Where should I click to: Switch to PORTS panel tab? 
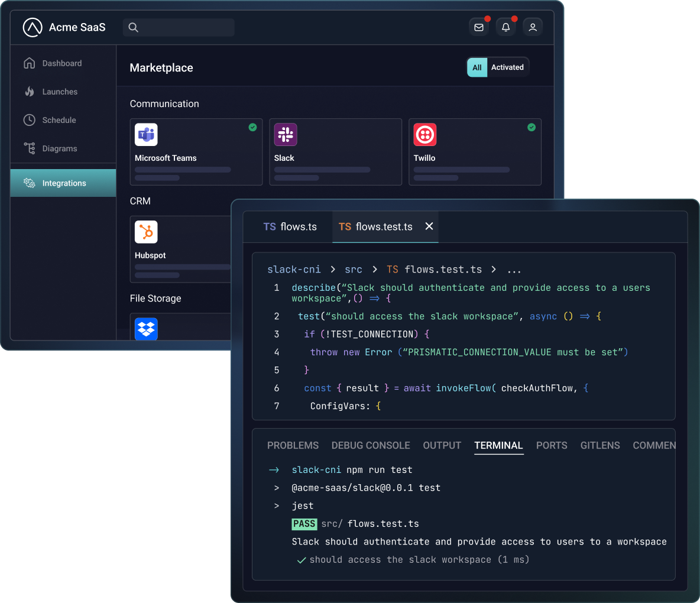pyautogui.click(x=552, y=445)
